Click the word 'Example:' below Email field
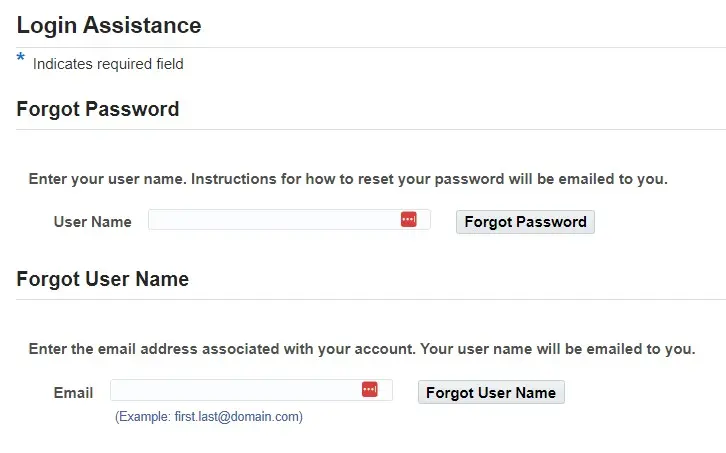The height and width of the screenshot is (453, 726). [144, 416]
